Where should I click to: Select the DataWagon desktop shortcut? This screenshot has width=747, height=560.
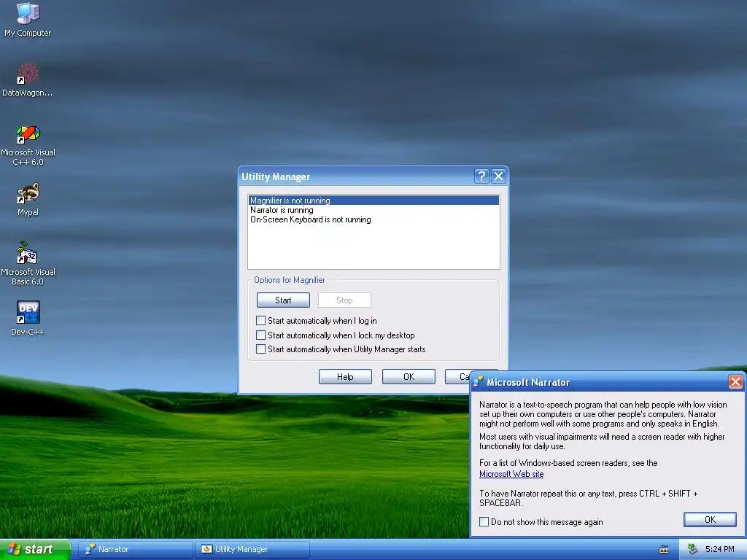[x=28, y=80]
